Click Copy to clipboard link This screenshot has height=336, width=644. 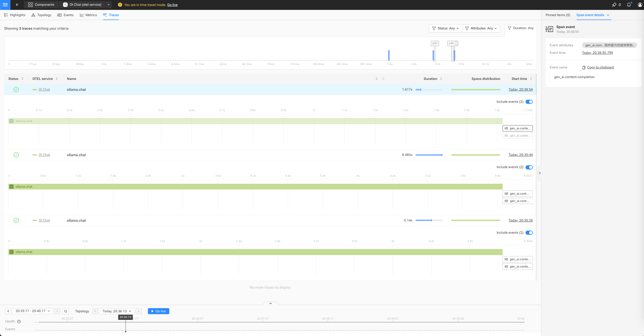tap(600, 67)
